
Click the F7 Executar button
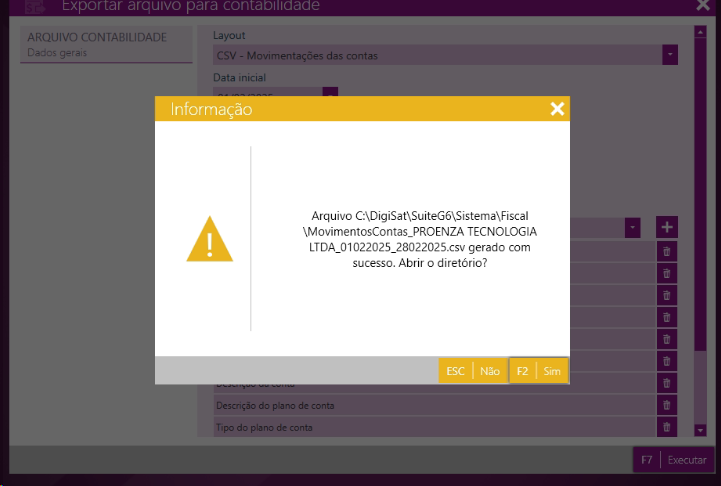pyautogui.click(x=673, y=460)
